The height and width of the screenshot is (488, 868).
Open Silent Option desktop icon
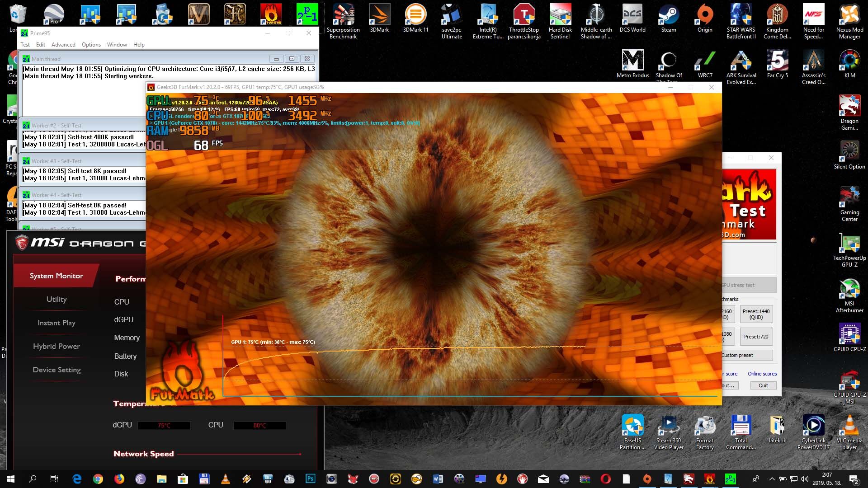pos(849,155)
